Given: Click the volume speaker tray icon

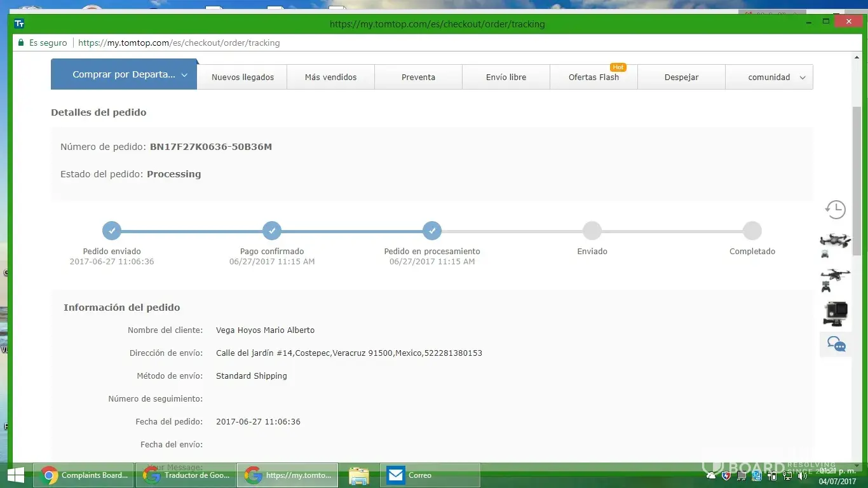Looking at the screenshot, I should coord(803,475).
